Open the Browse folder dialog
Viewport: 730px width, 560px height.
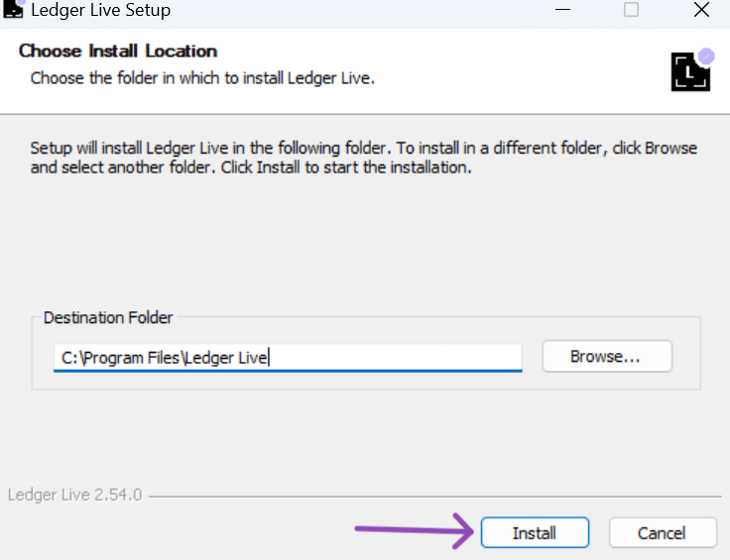click(607, 356)
